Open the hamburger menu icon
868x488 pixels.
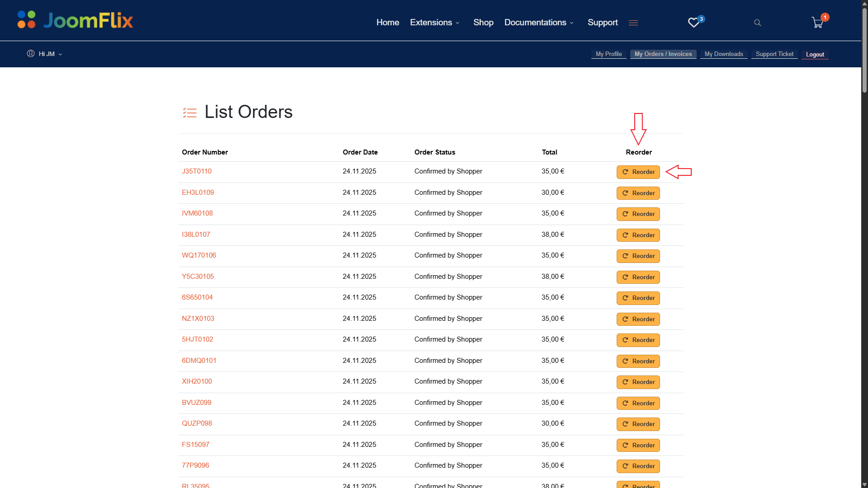(x=633, y=23)
